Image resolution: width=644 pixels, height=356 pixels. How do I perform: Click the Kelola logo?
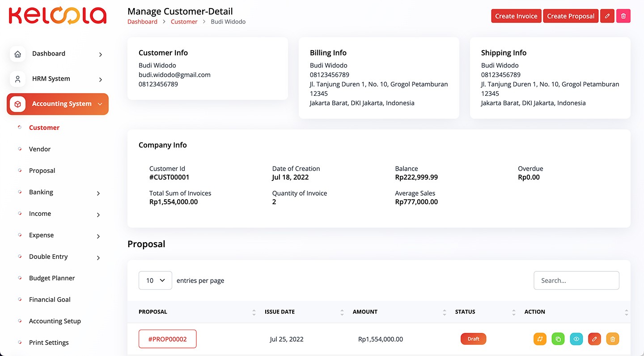(x=57, y=15)
